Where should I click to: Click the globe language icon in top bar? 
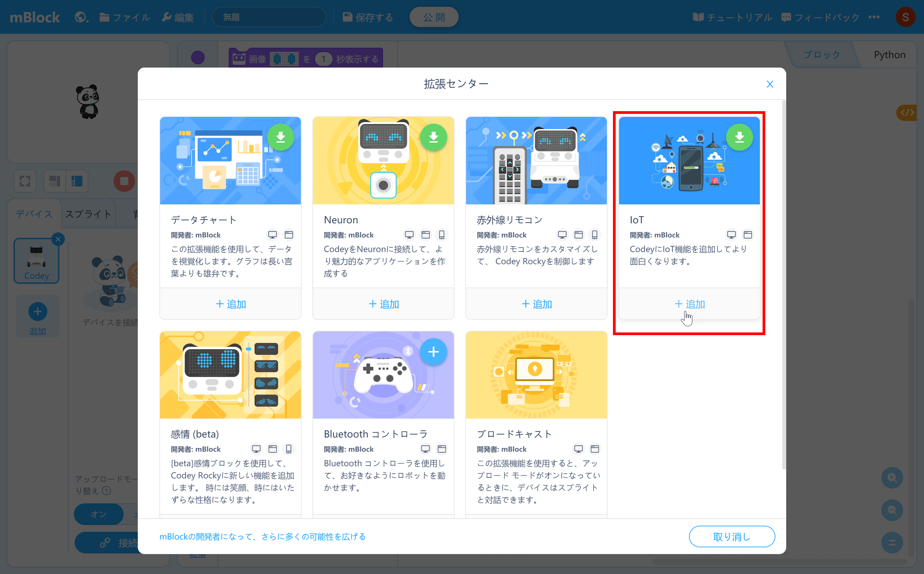click(x=80, y=17)
